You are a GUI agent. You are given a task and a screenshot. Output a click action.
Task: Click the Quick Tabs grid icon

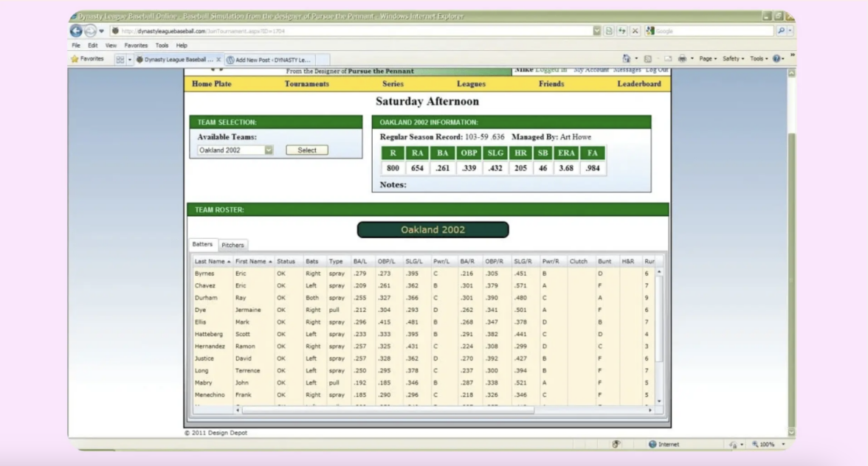pyautogui.click(x=120, y=60)
